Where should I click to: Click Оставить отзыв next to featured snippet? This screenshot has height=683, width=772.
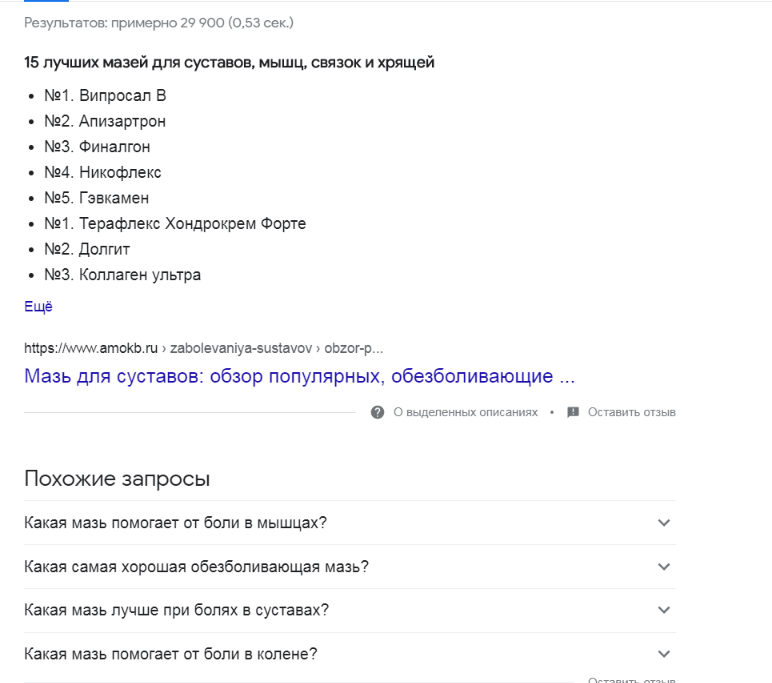[632, 412]
